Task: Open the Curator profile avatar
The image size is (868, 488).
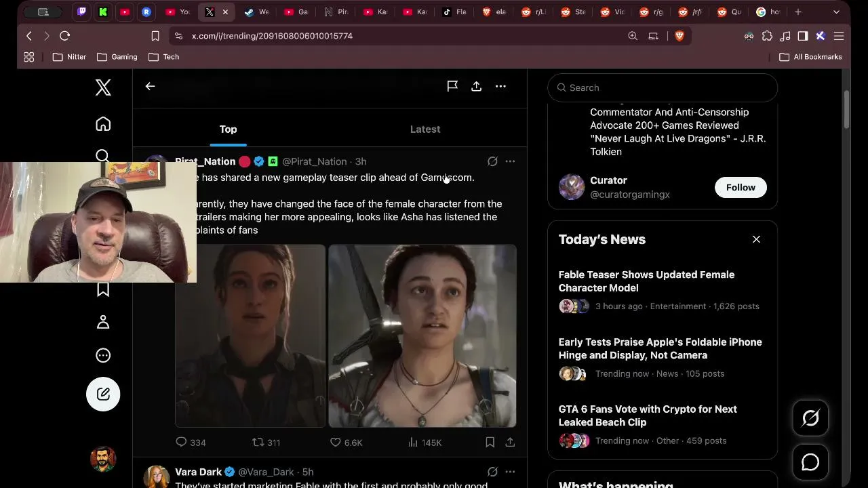Action: click(572, 187)
